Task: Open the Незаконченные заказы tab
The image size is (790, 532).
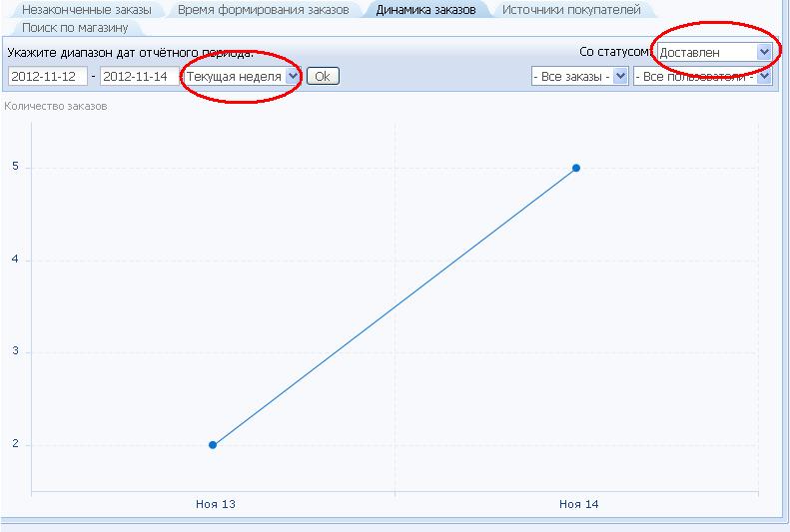Action: coord(85,9)
